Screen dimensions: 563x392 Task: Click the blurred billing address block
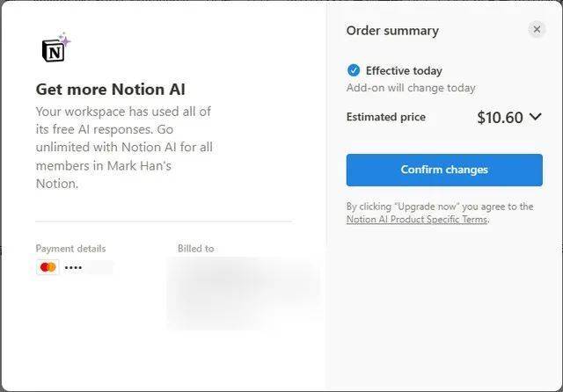(x=242, y=292)
